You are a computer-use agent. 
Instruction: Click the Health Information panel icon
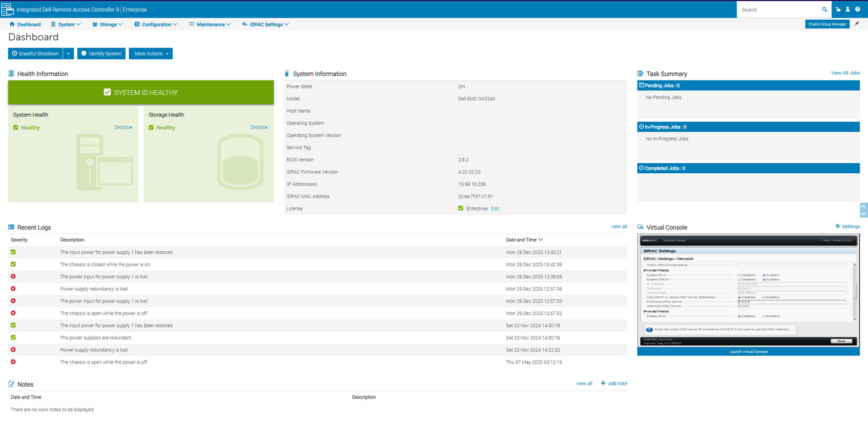pos(11,74)
